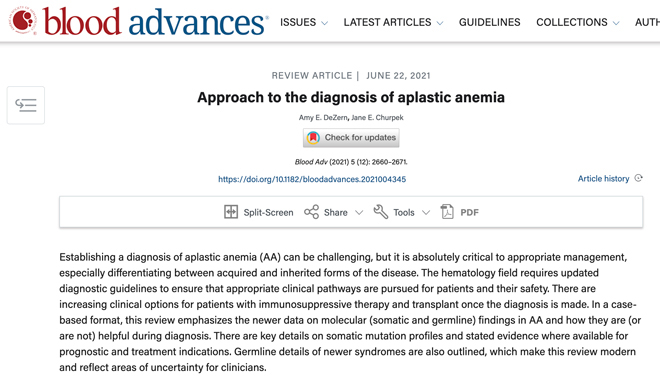Expand the Issues dropdown chevron
This screenshot has height=379, width=660.
(x=325, y=23)
